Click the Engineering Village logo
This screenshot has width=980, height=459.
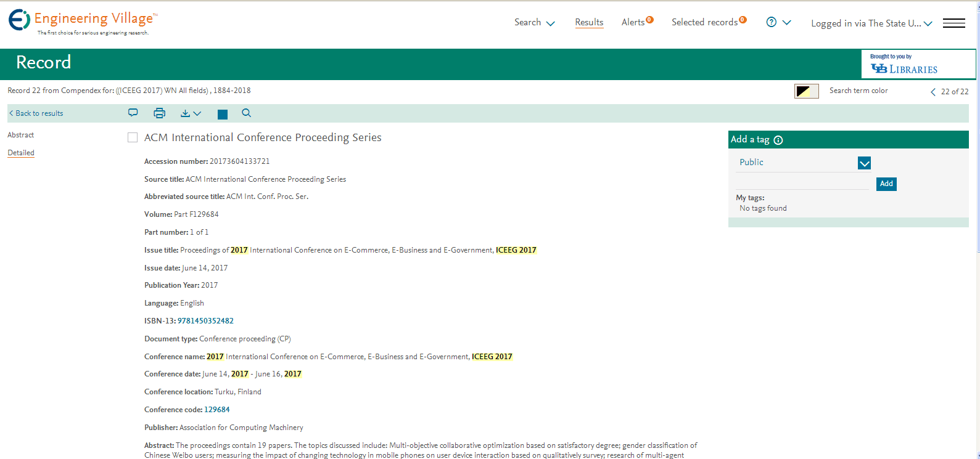pyautogui.click(x=83, y=22)
